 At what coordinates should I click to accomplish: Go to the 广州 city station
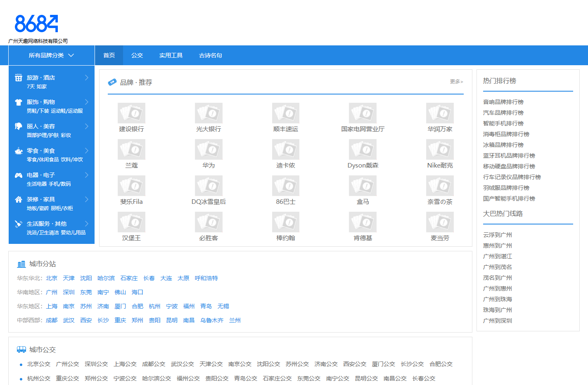coord(52,292)
